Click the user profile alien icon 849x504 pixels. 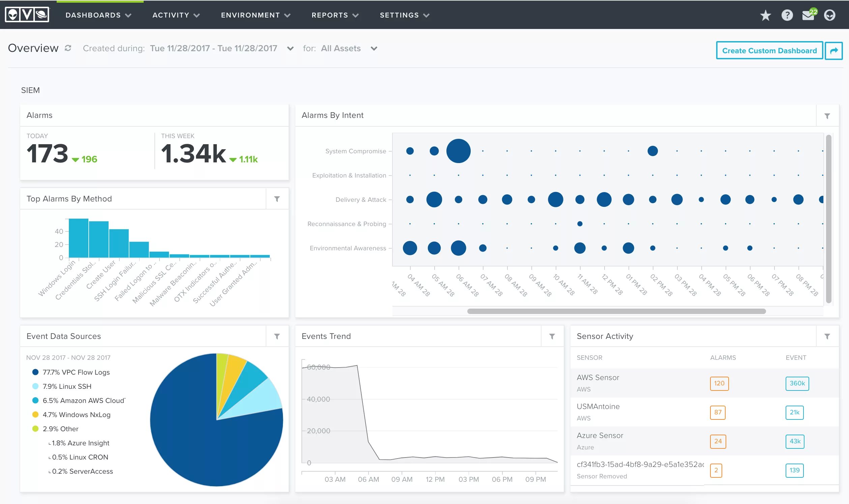point(829,15)
